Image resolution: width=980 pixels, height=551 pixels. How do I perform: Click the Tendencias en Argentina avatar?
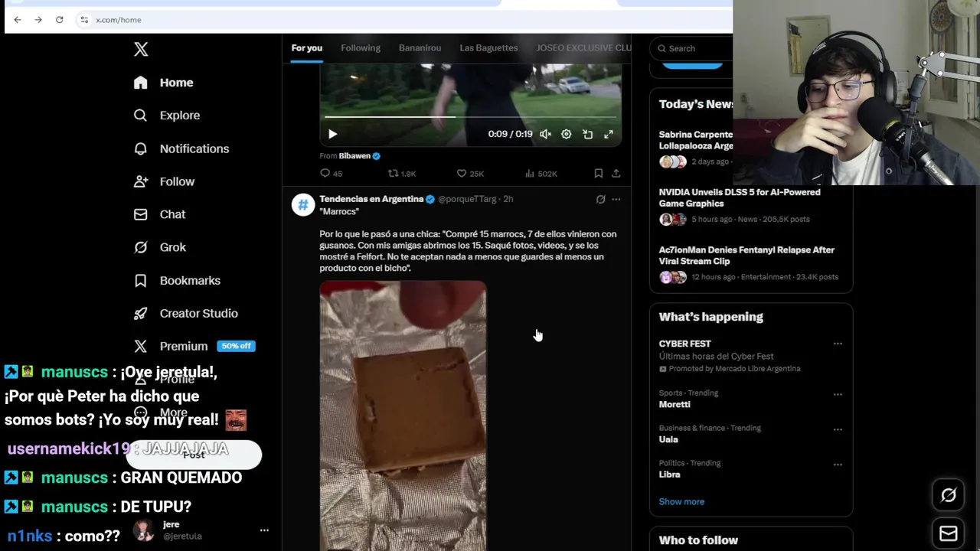pos(303,204)
